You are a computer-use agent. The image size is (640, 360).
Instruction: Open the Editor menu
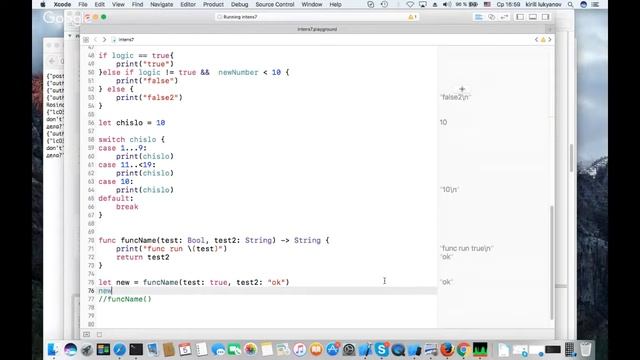[188, 4]
